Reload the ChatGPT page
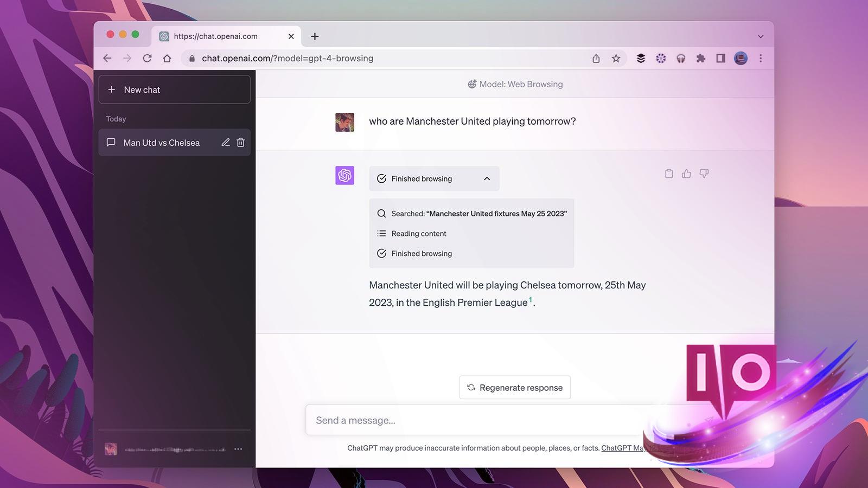868x488 pixels. point(147,58)
